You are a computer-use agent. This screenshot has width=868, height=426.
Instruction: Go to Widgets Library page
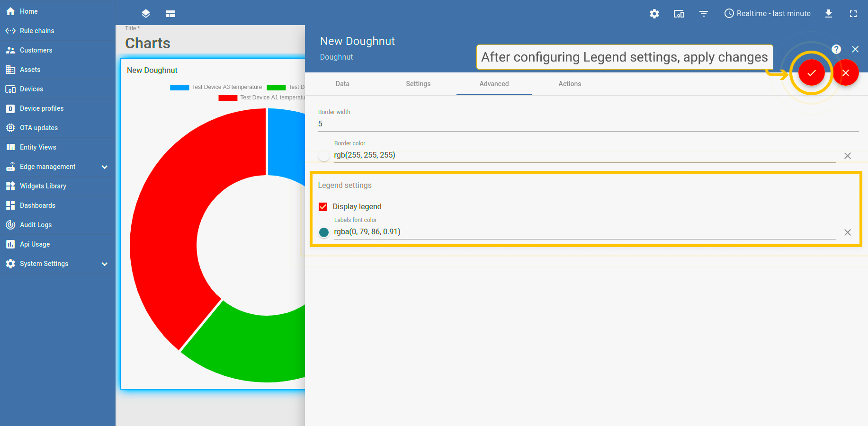click(x=43, y=186)
